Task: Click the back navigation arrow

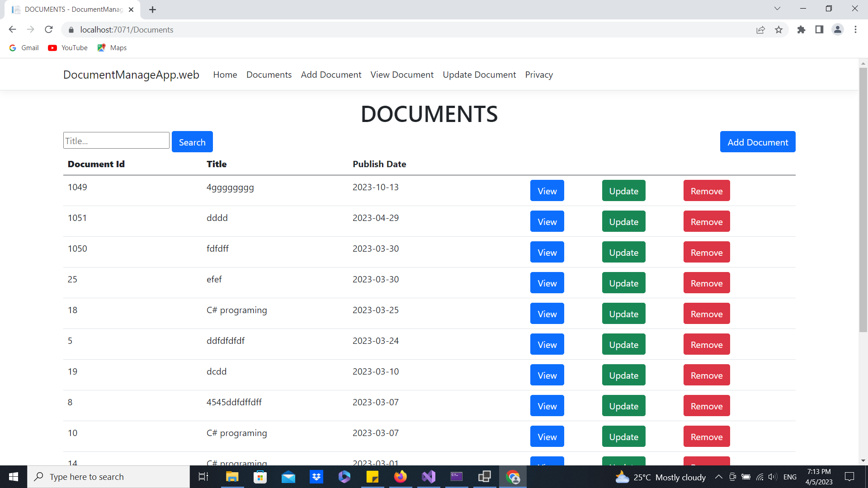Action: coord(12,29)
